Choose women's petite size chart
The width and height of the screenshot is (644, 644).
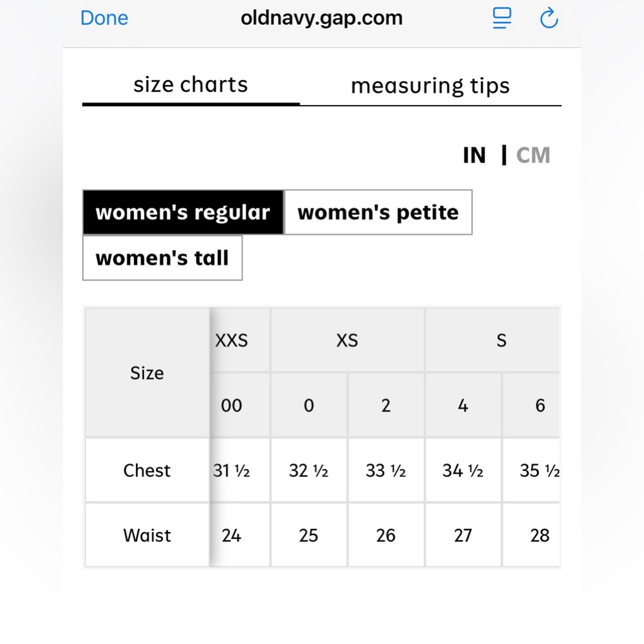point(378,213)
